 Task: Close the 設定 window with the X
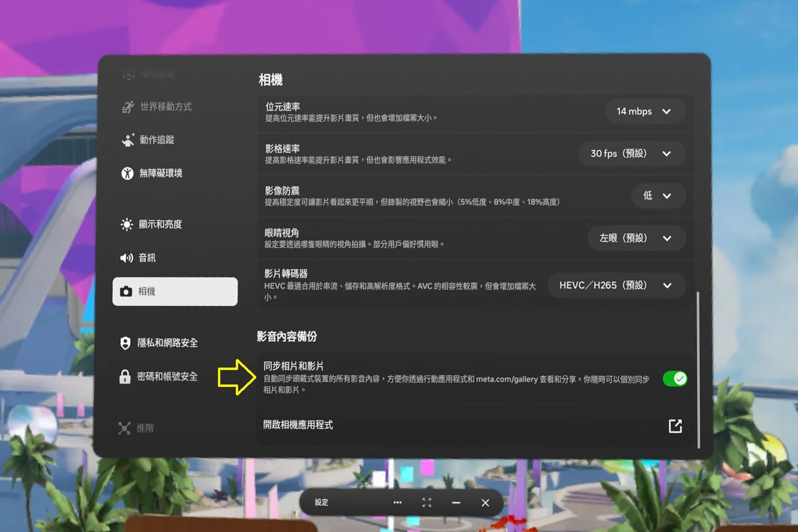pyautogui.click(x=485, y=502)
